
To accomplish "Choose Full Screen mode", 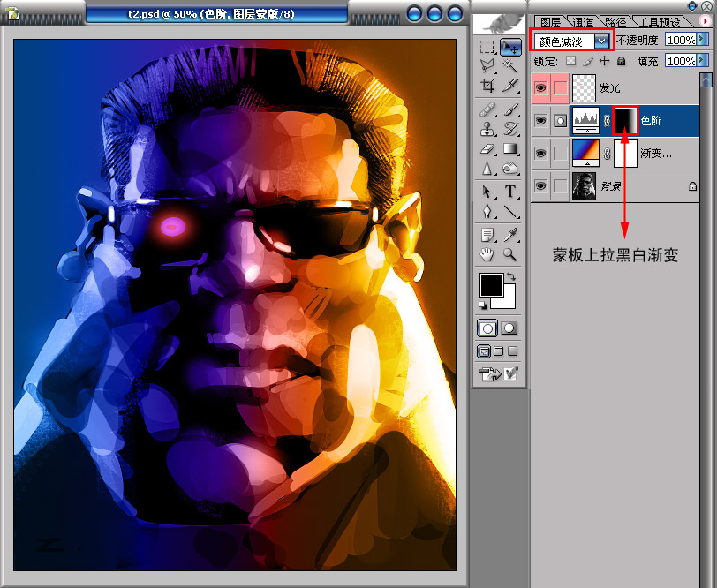I will click(x=513, y=351).
